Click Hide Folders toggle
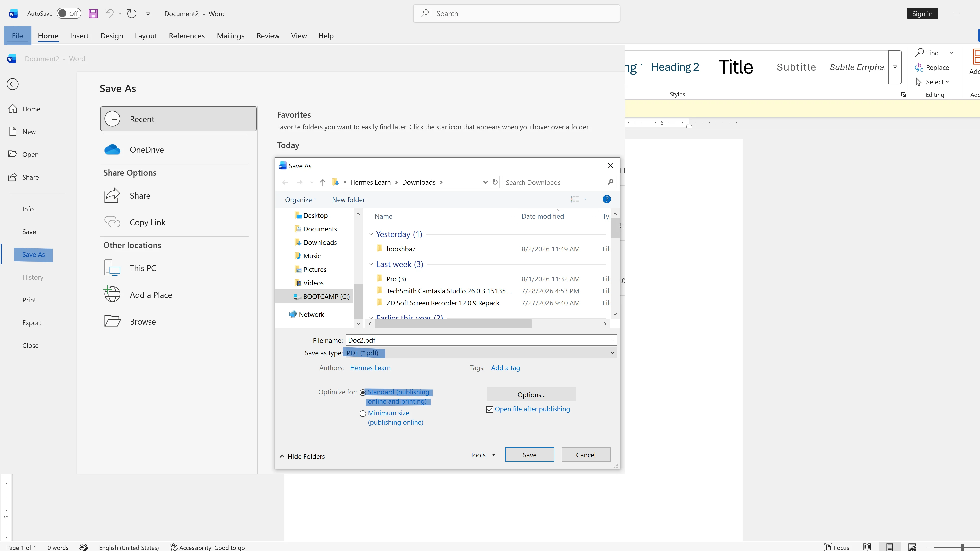Image resolution: width=980 pixels, height=551 pixels. click(x=302, y=456)
